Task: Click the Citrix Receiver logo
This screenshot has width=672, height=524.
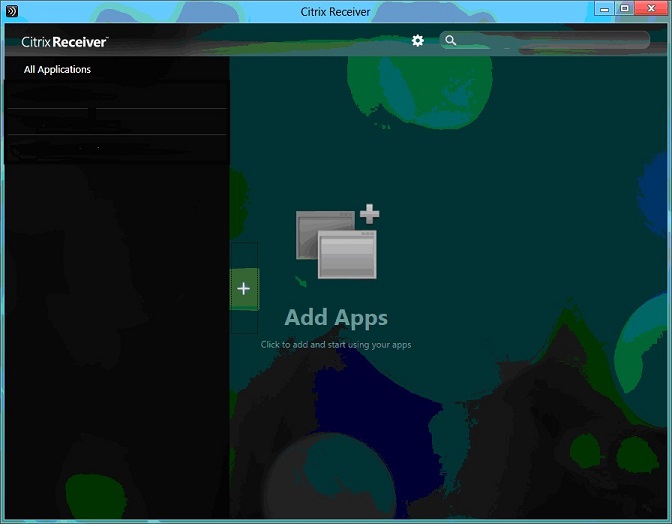Action: (65, 42)
